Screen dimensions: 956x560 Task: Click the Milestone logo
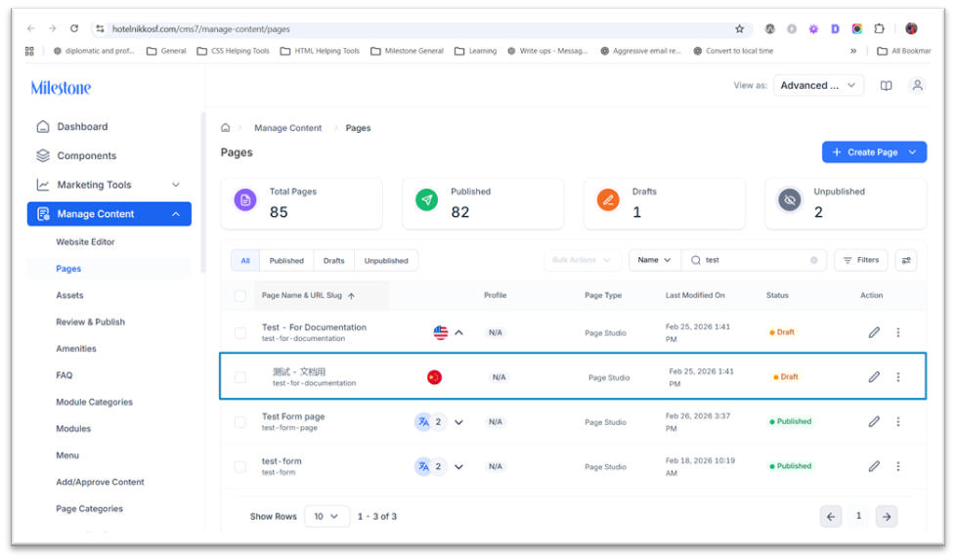pos(61,88)
